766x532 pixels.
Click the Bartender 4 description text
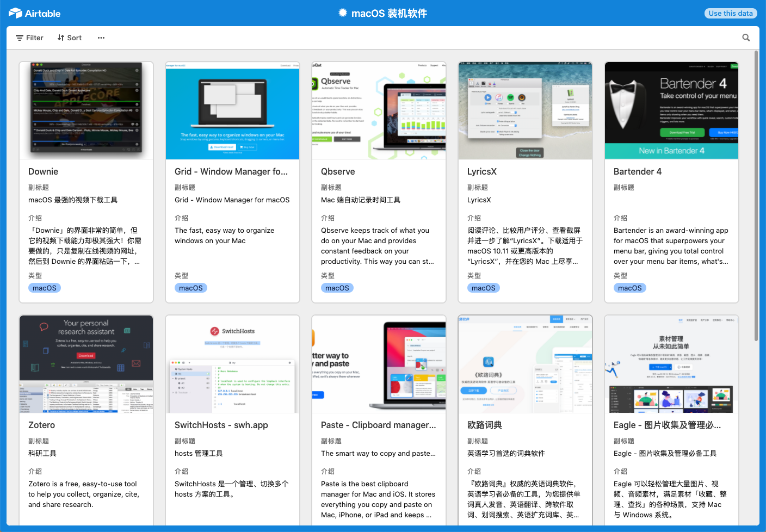tap(671, 246)
